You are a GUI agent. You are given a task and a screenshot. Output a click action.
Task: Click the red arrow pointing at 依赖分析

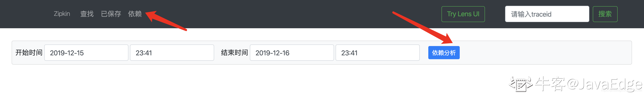425,27
